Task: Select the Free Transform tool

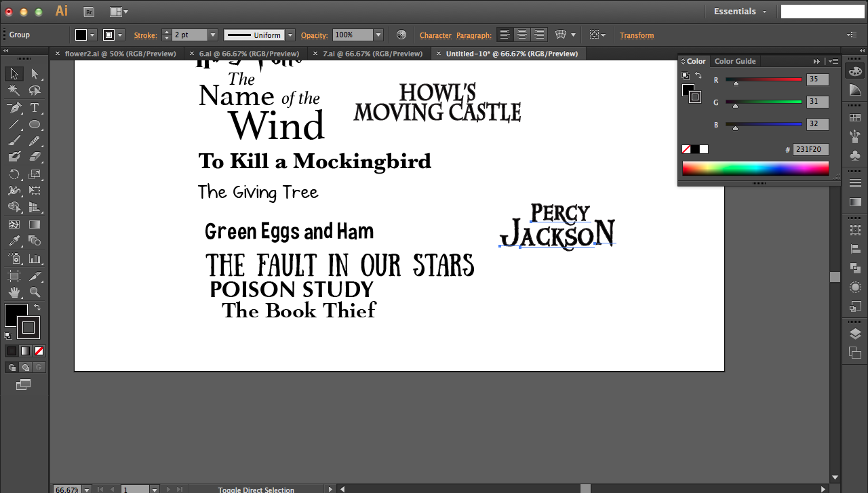Action: pyautogui.click(x=35, y=191)
